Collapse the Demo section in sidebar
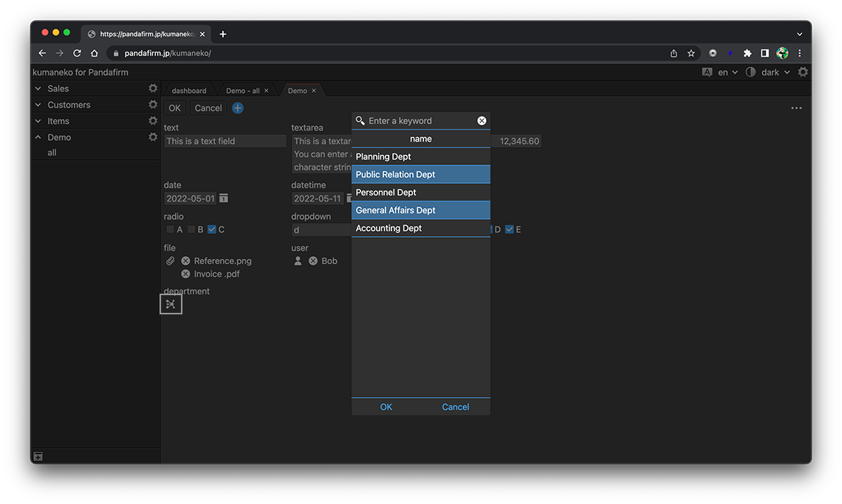Screen dimensions: 842x504 click(38, 137)
